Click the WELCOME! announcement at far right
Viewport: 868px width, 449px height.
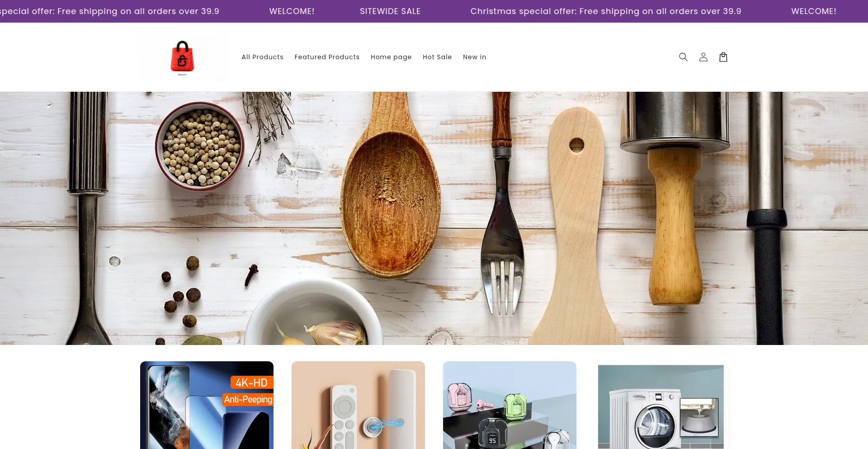coord(814,11)
